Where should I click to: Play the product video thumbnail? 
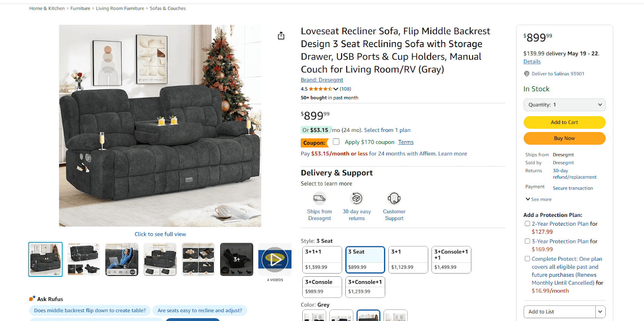[x=275, y=259]
